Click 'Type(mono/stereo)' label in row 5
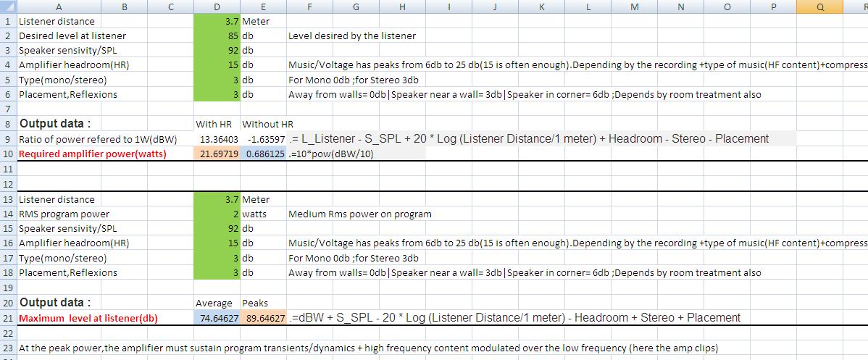The image size is (868, 360). pos(62,80)
